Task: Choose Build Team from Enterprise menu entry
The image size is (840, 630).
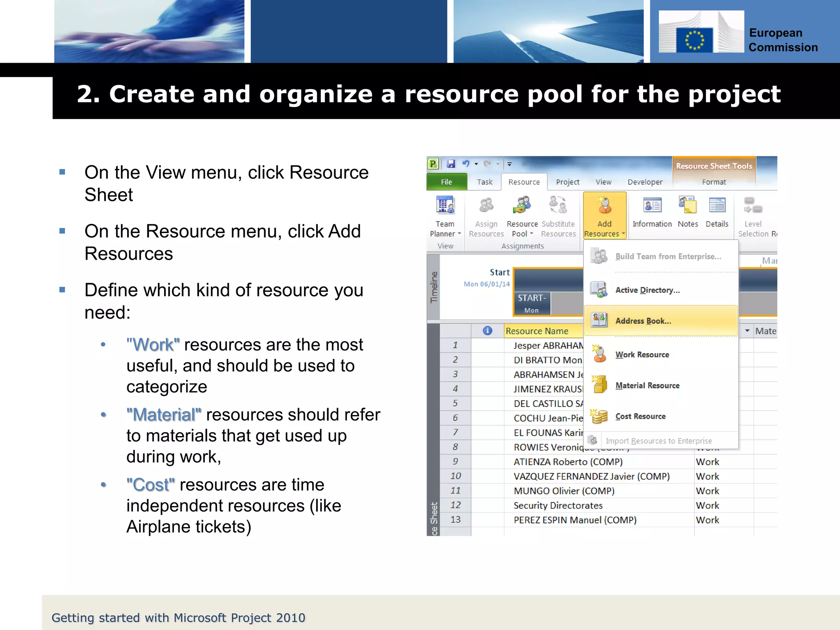Action: coord(661,256)
